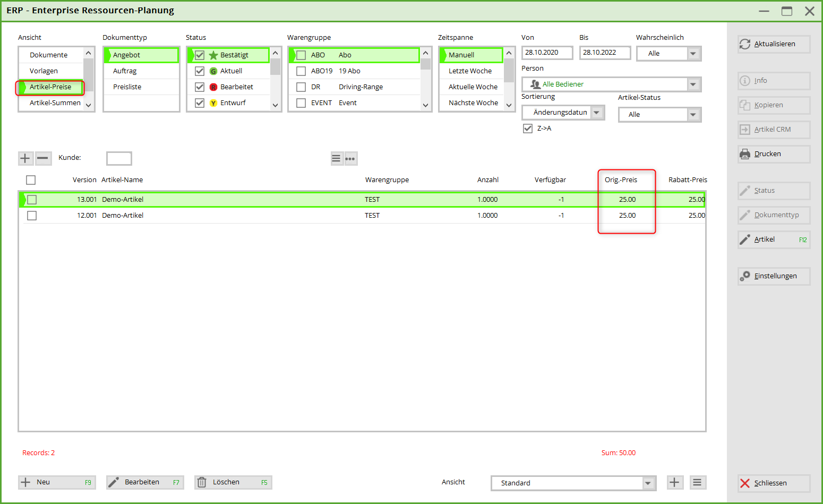Choose Auftrag in Dokumenttyp list
The height and width of the screenshot is (504, 823).
point(125,71)
